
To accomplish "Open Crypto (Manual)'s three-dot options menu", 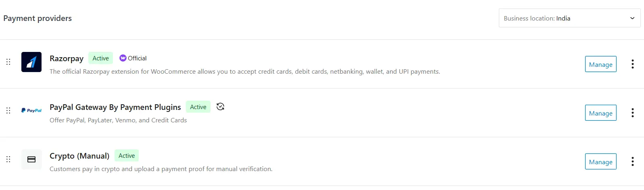I will click(632, 161).
